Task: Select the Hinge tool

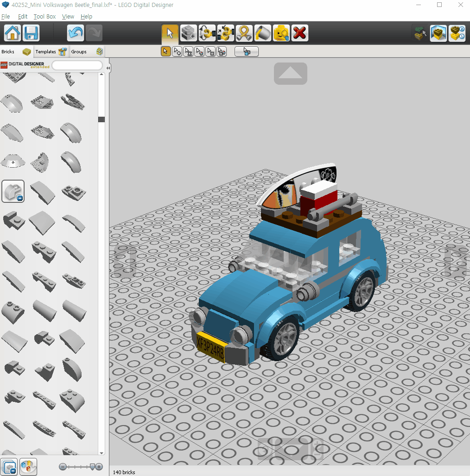Action: tap(207, 33)
